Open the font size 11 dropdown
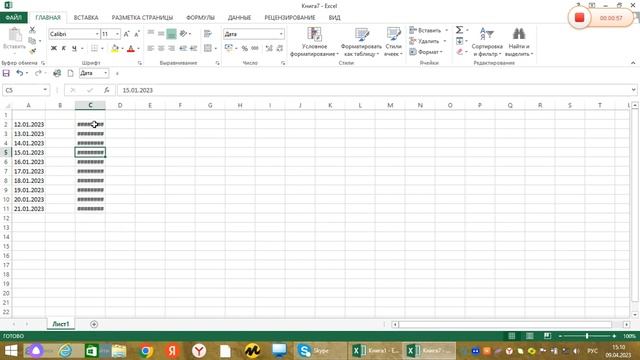The image size is (640, 360). pos(118,34)
